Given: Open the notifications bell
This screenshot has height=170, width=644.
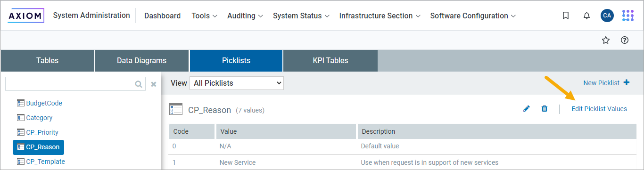Looking at the screenshot, I should point(586,16).
